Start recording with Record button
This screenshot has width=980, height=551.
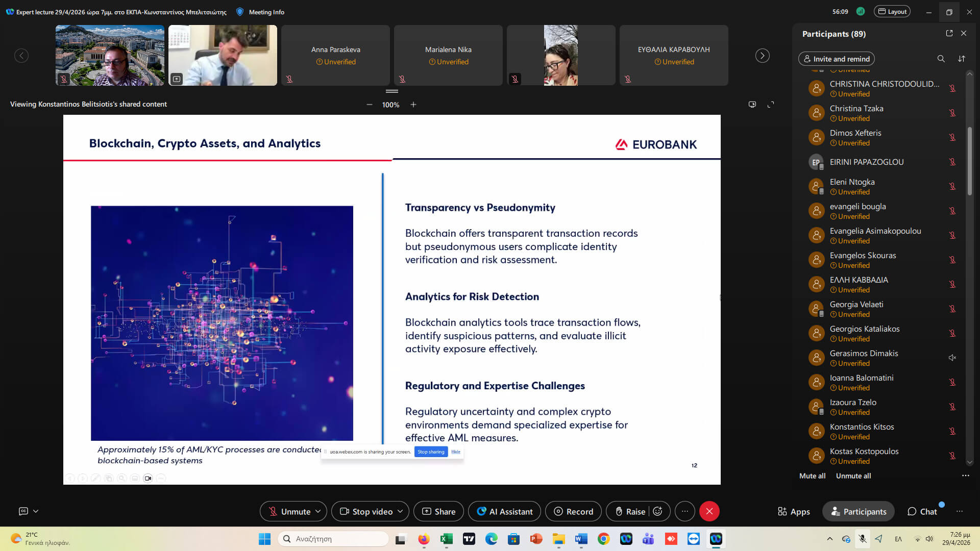(x=573, y=511)
